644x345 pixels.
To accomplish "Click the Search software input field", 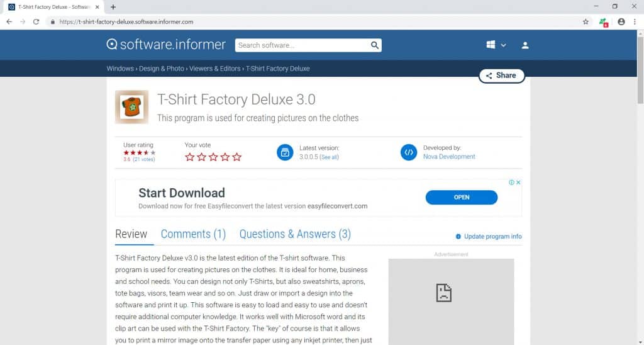I will (302, 45).
